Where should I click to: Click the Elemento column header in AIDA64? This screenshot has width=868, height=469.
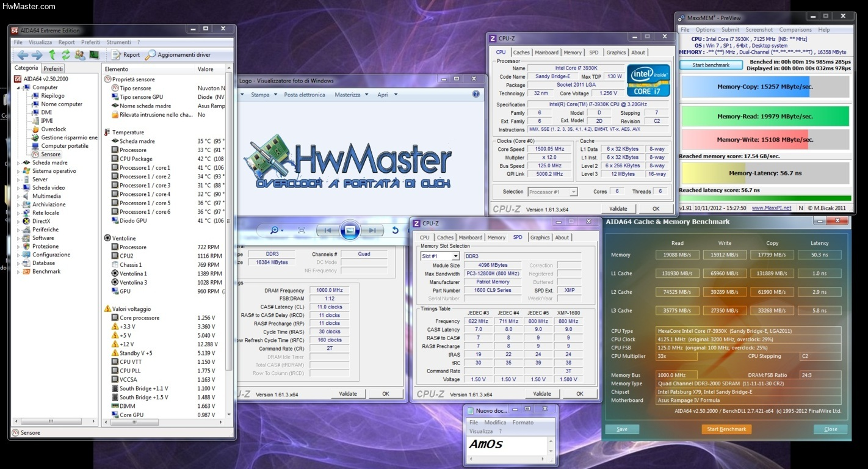148,69
